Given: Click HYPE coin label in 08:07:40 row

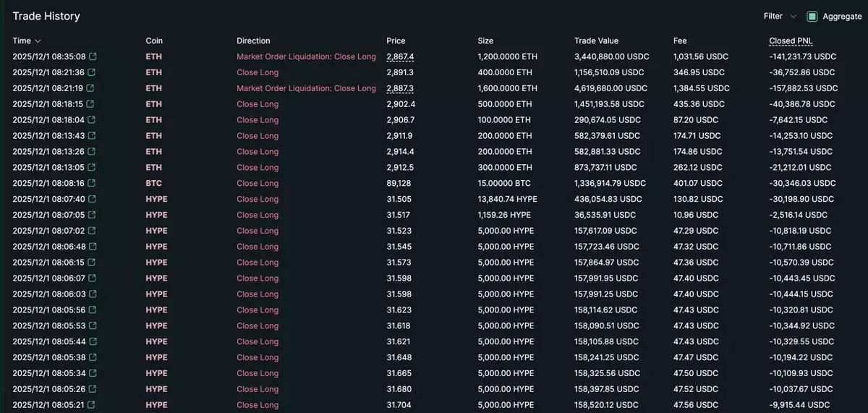Looking at the screenshot, I should pos(156,199).
